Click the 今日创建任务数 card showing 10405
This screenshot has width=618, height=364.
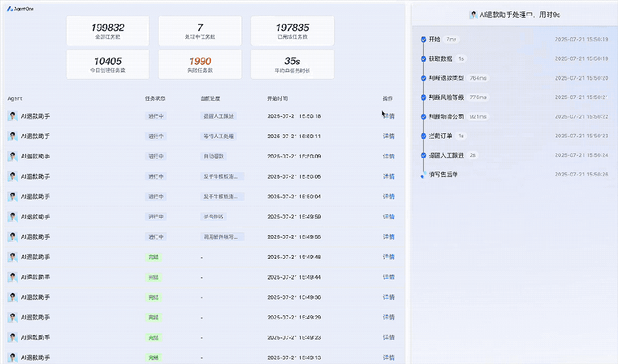coord(108,65)
